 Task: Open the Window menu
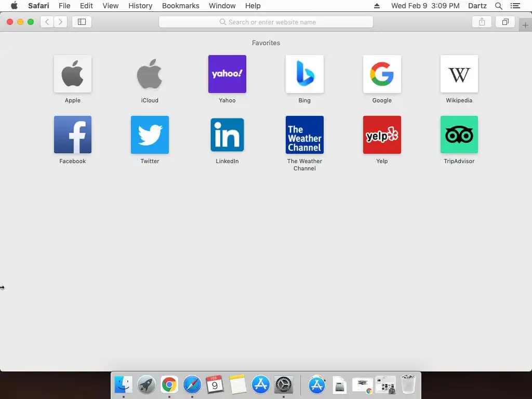(222, 6)
